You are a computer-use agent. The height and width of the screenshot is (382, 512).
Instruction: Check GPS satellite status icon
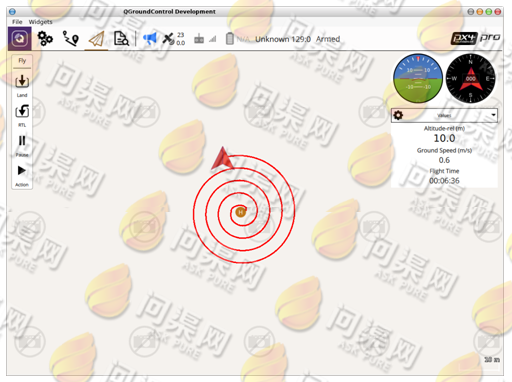[173, 39]
